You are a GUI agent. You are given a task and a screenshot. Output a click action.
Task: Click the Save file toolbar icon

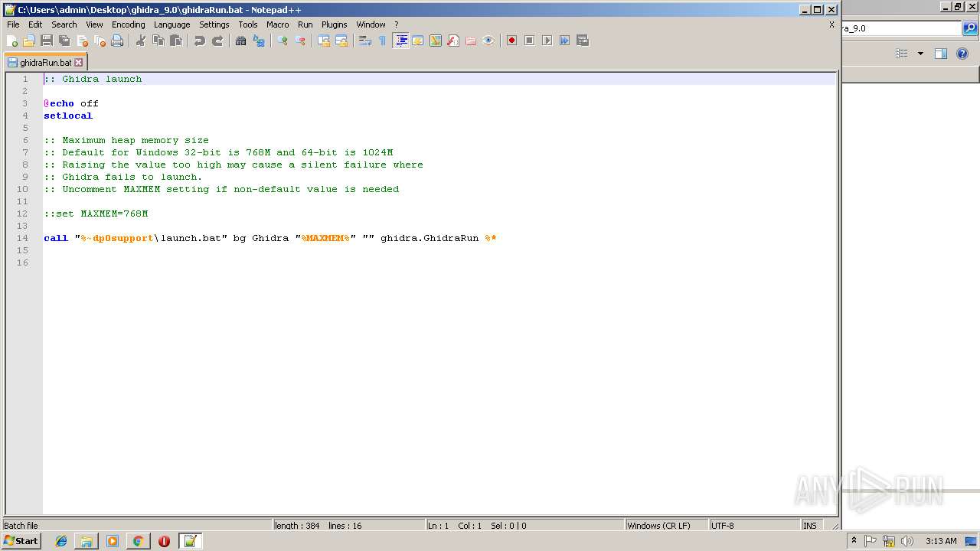47,41
